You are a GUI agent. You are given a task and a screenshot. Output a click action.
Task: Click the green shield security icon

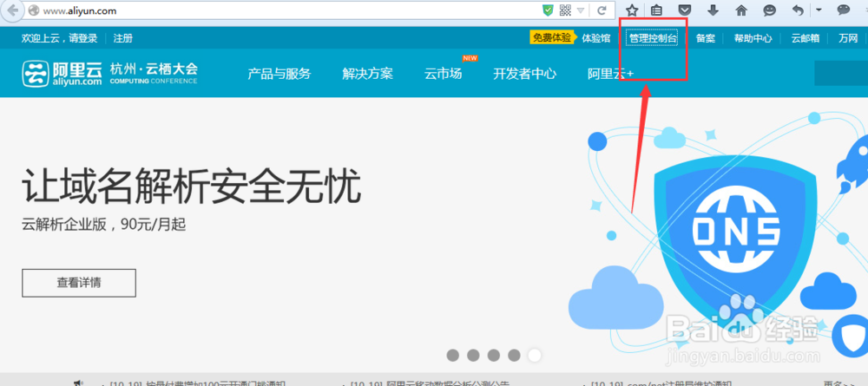(548, 10)
